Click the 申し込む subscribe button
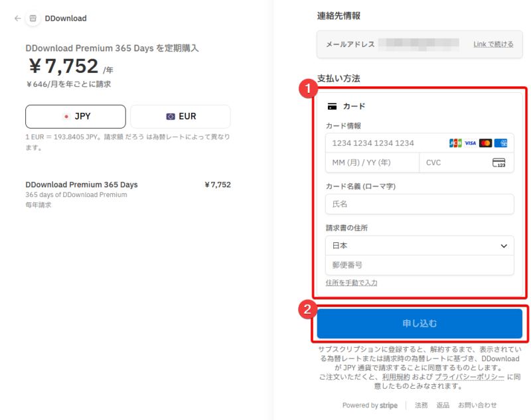Screen dimensions: 531x420 419,324
